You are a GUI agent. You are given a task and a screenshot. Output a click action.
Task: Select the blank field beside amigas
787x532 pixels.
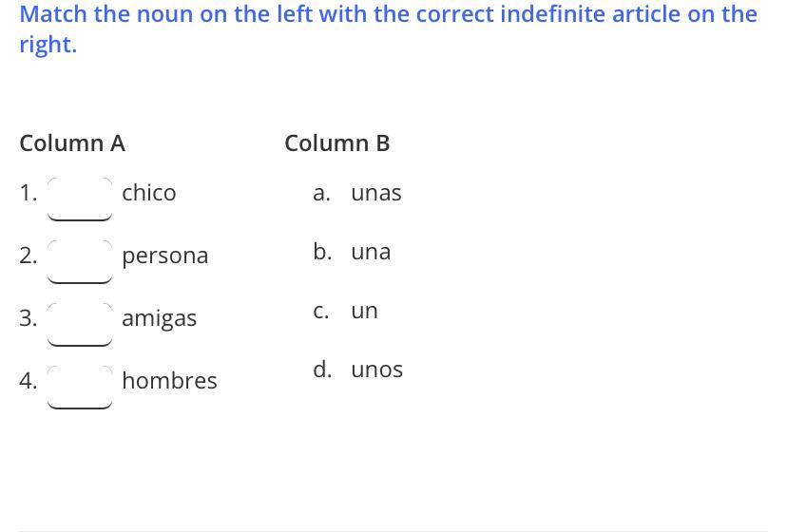(80, 323)
